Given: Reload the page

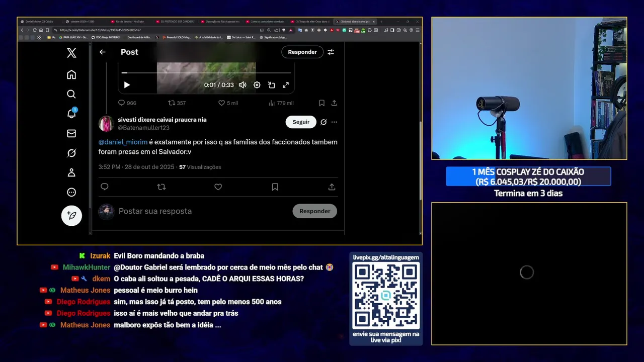Looking at the screenshot, I should pyautogui.click(x=35, y=30).
